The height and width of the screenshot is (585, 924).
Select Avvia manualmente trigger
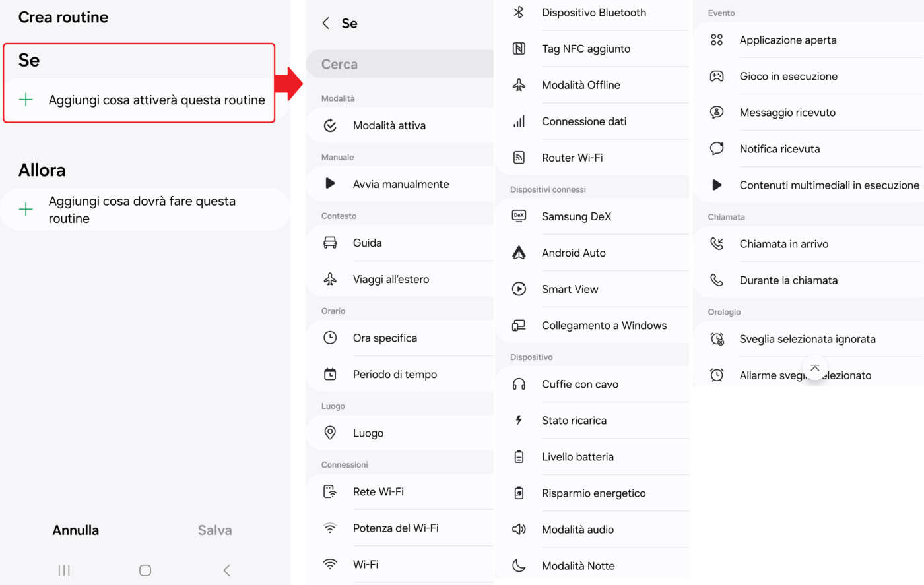point(401,184)
